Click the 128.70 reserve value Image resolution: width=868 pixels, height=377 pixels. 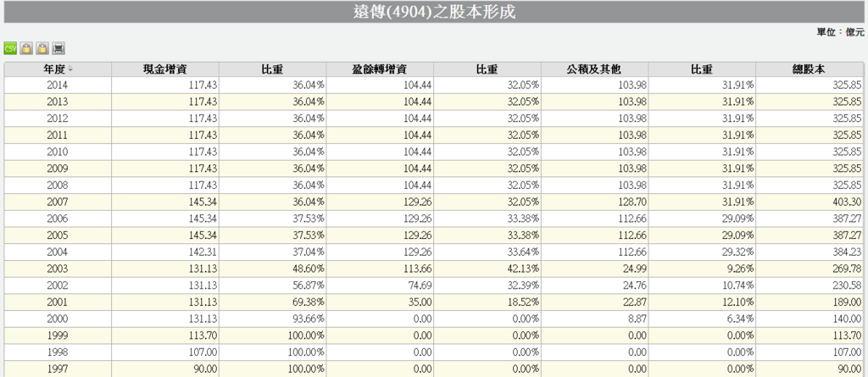(634, 202)
